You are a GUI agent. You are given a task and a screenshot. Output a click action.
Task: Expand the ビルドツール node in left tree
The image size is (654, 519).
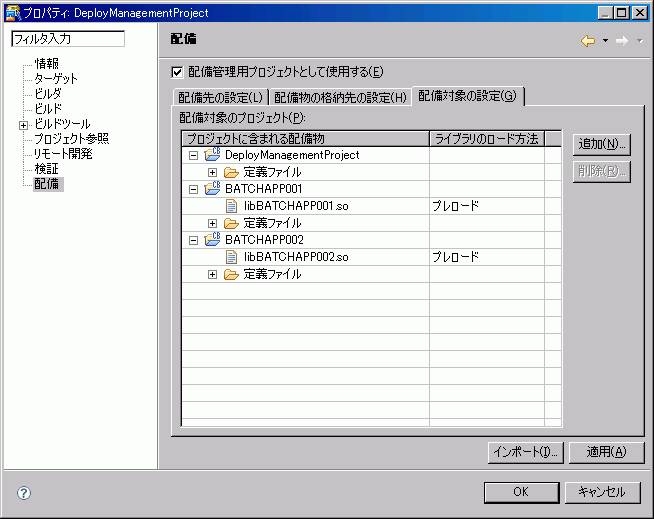[23, 125]
